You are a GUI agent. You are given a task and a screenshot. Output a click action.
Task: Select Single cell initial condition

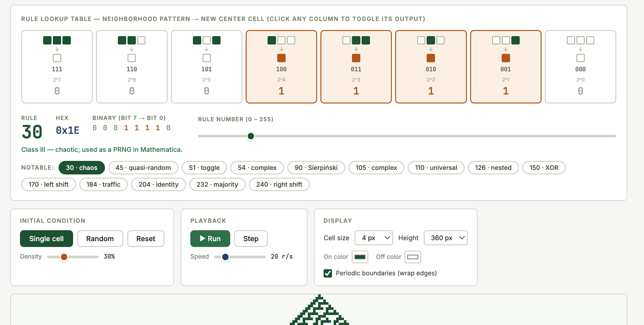[46, 239]
